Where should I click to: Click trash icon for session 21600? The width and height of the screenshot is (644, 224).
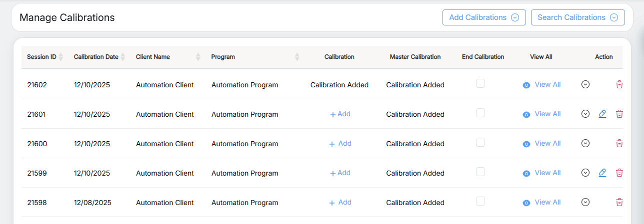(619, 144)
